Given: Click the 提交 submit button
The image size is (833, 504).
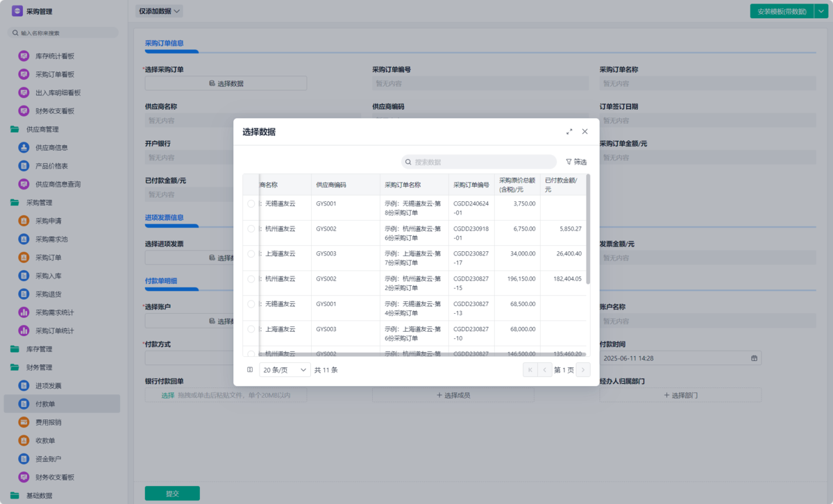Looking at the screenshot, I should pyautogui.click(x=172, y=494).
